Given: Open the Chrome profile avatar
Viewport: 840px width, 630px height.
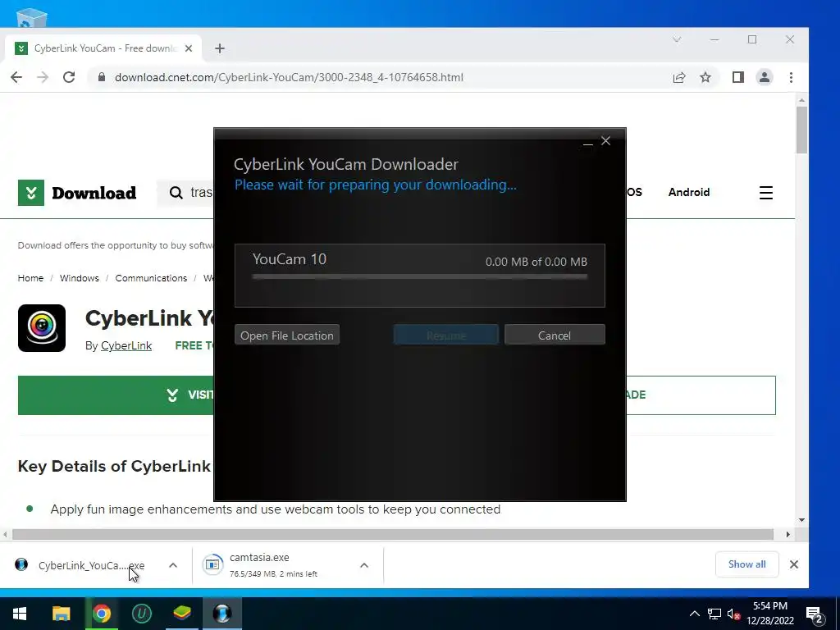Looking at the screenshot, I should click(765, 77).
